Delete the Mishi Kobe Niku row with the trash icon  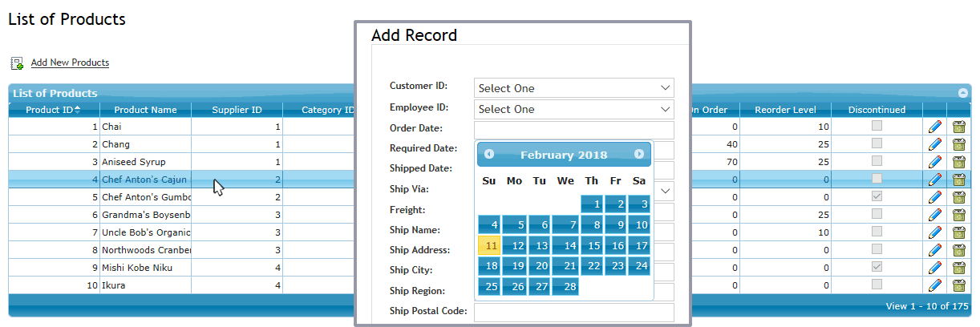tap(958, 268)
